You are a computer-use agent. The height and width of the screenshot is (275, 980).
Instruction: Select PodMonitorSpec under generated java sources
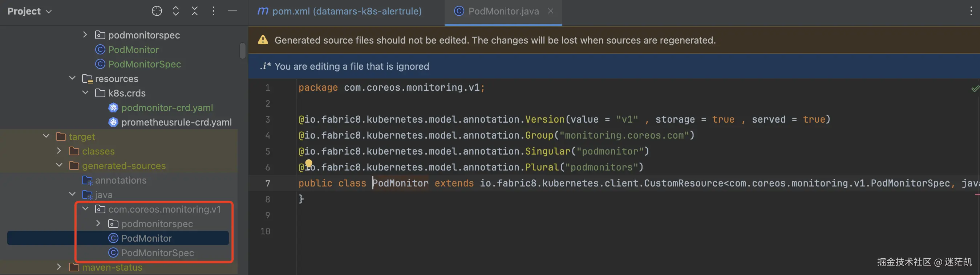[x=157, y=253]
